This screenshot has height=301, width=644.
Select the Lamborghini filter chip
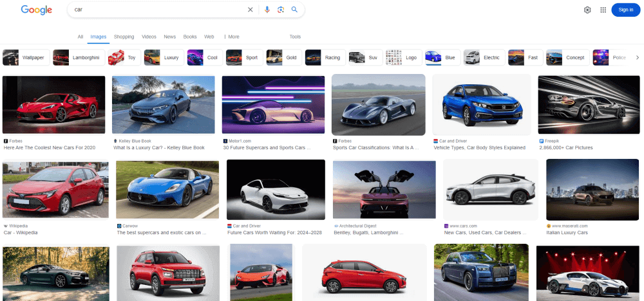(77, 57)
